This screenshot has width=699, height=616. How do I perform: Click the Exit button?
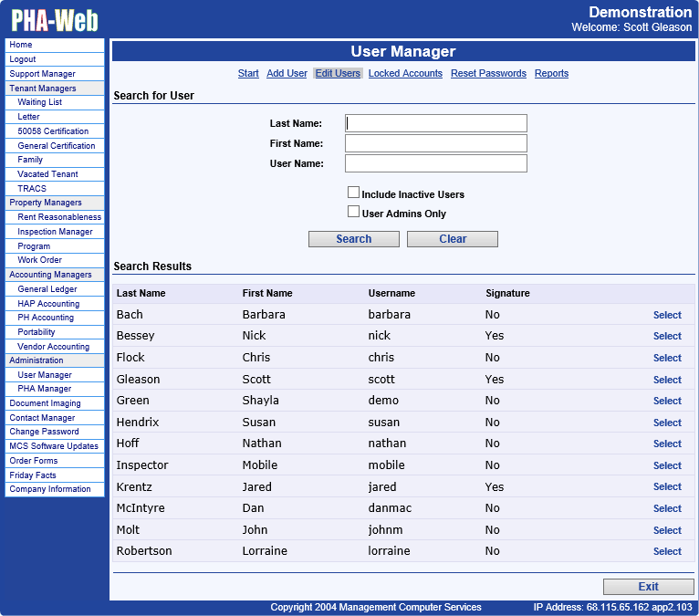(648, 587)
